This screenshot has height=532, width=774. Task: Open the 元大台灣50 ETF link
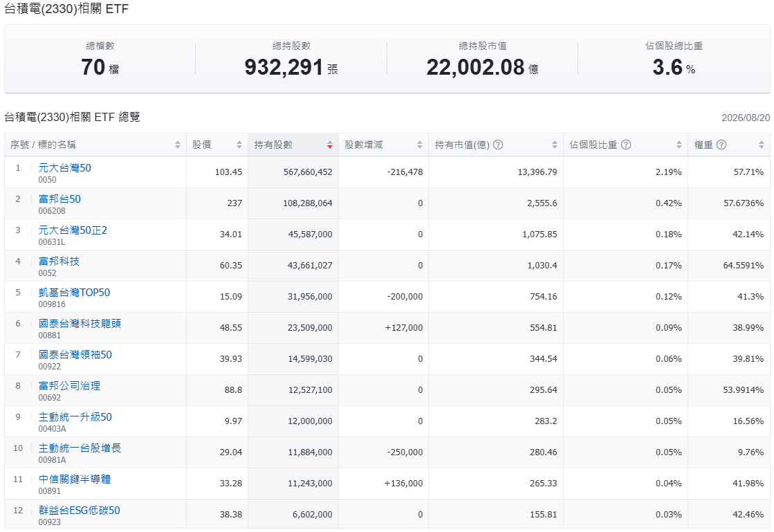pyautogui.click(x=64, y=168)
